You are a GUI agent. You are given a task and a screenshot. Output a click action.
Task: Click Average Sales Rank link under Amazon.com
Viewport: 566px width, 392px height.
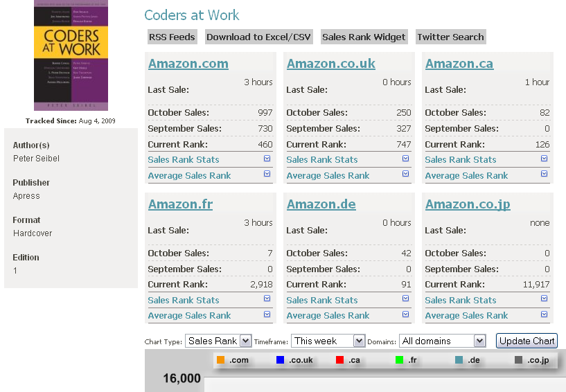[x=189, y=175]
